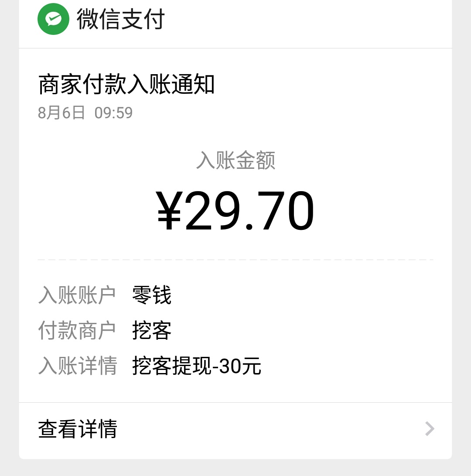
Task: Select the 商家付款入账通知 heading
Action: click(126, 84)
